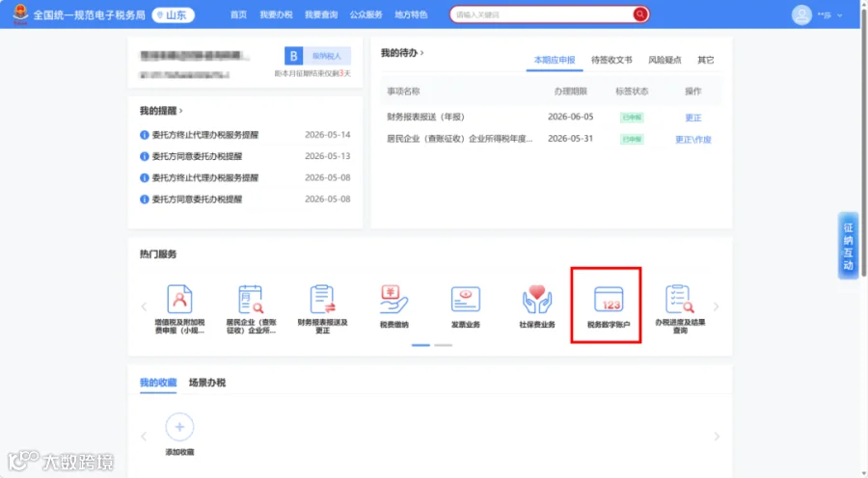The height and width of the screenshot is (478, 868).
Task: Click right arrow in 我的收藏 carousel
Action: point(717,437)
